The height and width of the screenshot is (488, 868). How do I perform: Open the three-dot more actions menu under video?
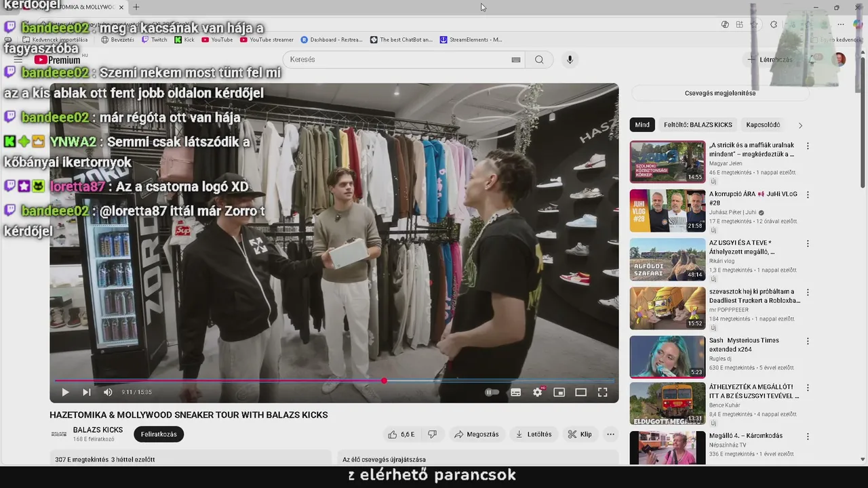pos(610,434)
